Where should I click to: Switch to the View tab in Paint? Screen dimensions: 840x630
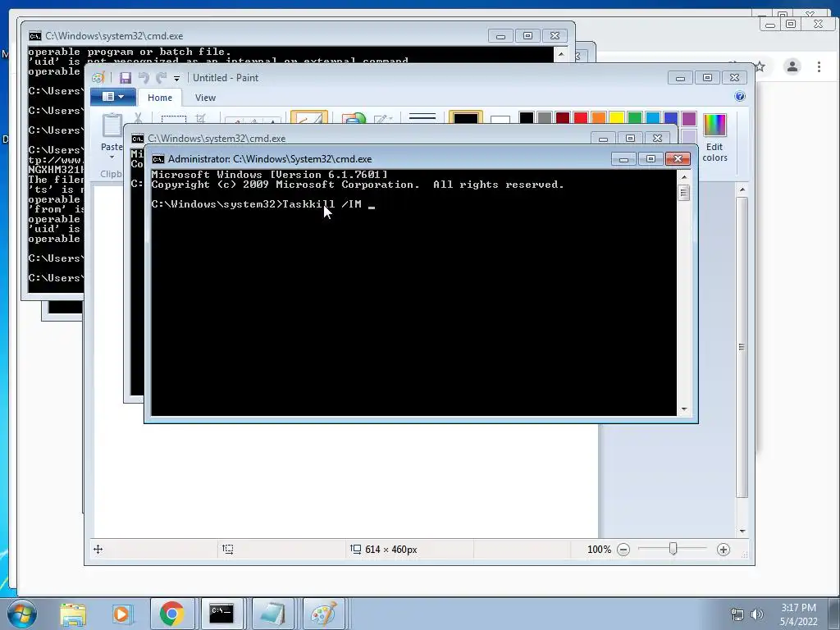pyautogui.click(x=205, y=98)
